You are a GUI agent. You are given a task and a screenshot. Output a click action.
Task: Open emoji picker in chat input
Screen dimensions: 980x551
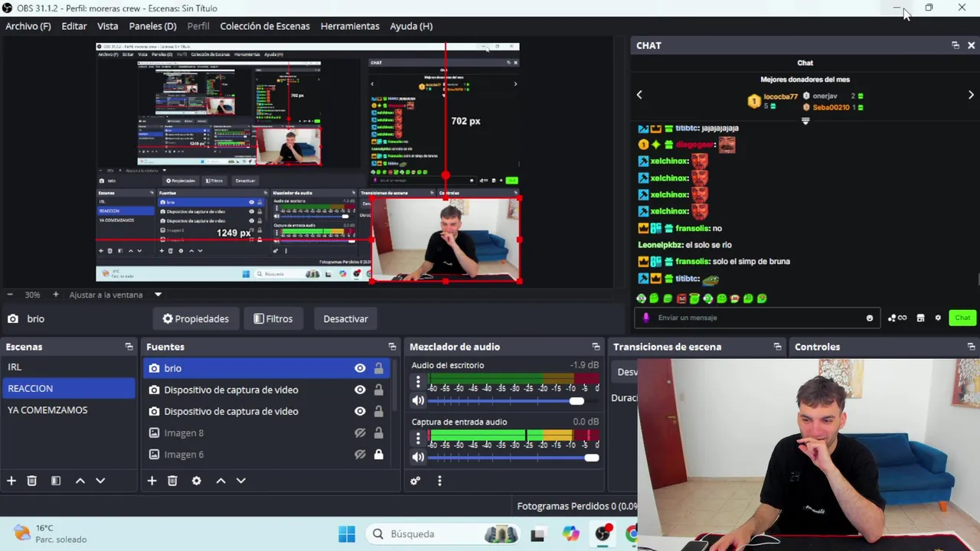pos(870,318)
